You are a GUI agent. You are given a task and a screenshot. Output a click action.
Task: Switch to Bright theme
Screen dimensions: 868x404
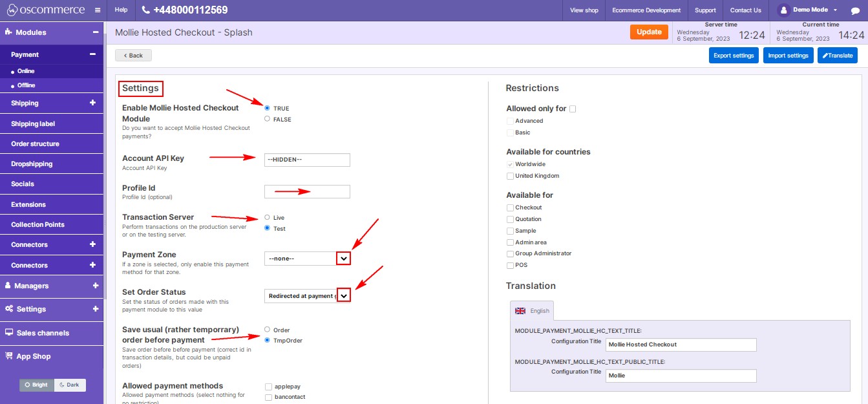[x=37, y=385]
